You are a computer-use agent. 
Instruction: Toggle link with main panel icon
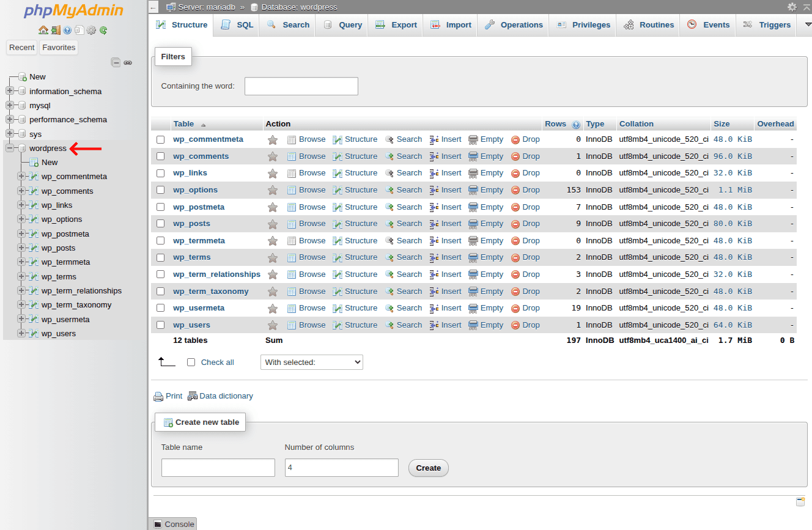pyautogui.click(x=128, y=62)
